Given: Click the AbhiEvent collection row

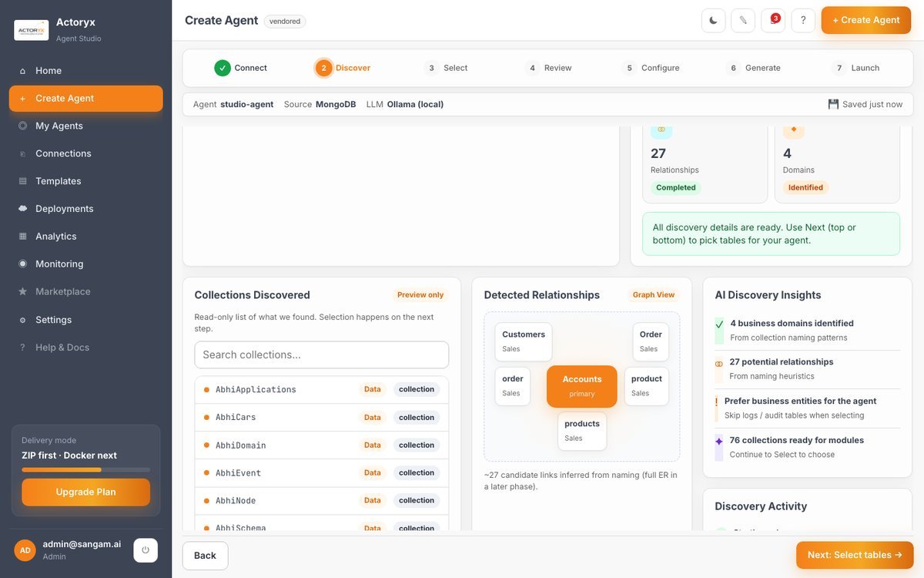Looking at the screenshot, I should [322, 473].
